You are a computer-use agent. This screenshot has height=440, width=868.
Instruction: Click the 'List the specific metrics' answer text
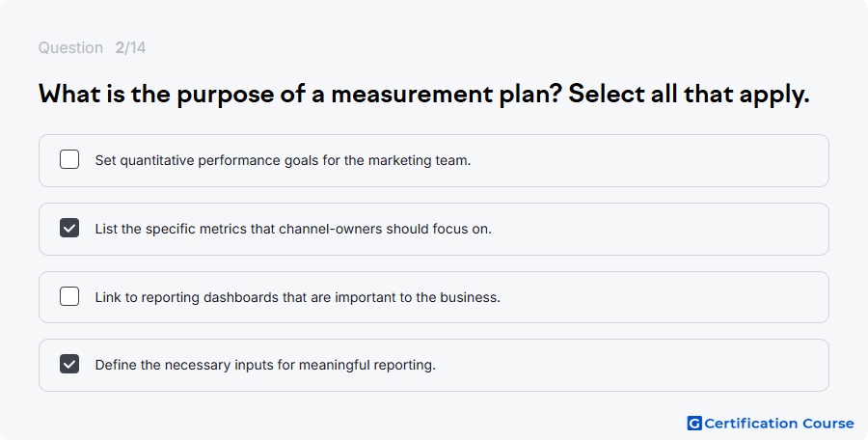click(x=293, y=229)
